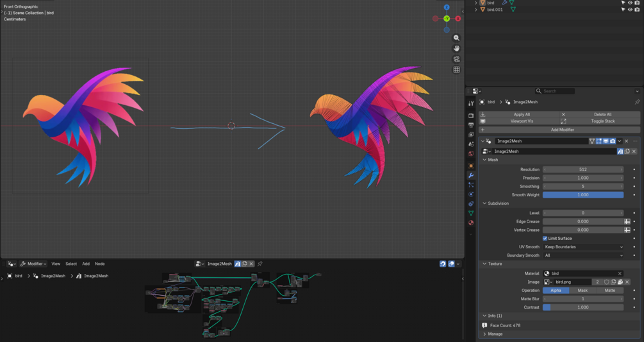
Task: Toggle the node editor overlay button
Action: pos(451,264)
